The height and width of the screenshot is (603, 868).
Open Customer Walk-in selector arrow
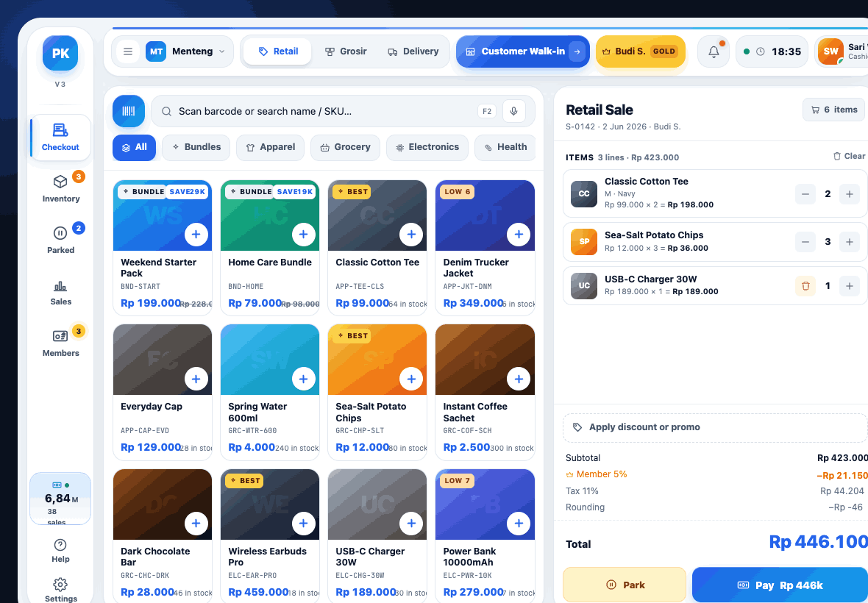[x=577, y=51]
